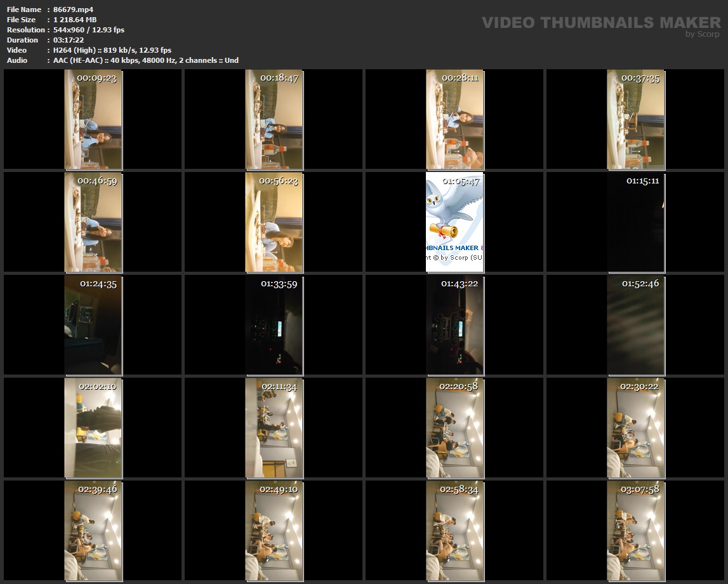Select the frame at 00:18:47
The width and height of the screenshot is (728, 584).
(x=274, y=119)
